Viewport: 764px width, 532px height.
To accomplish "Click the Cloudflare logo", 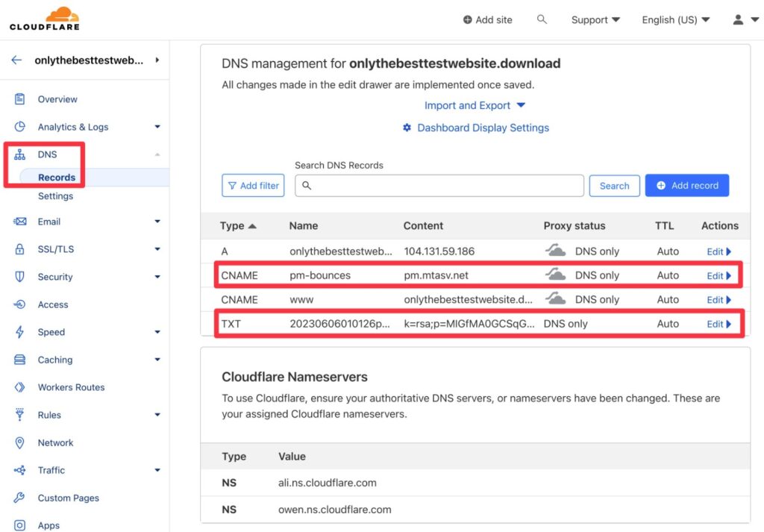I will [45, 19].
